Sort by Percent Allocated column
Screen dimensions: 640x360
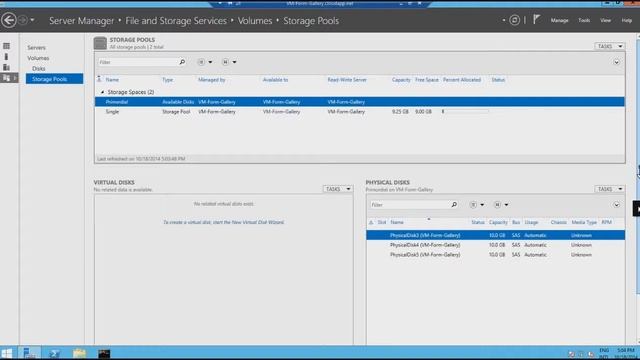[x=462, y=80]
